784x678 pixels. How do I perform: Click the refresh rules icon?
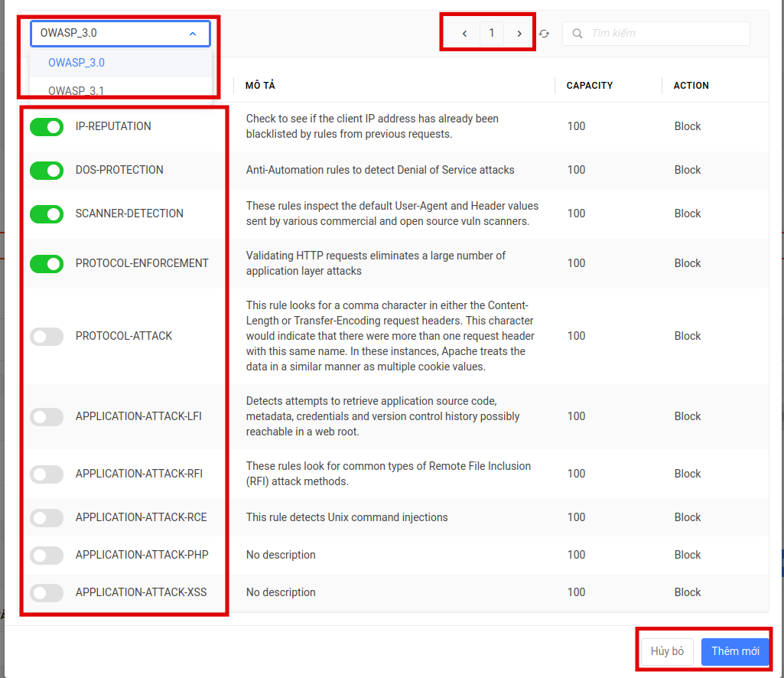(544, 34)
